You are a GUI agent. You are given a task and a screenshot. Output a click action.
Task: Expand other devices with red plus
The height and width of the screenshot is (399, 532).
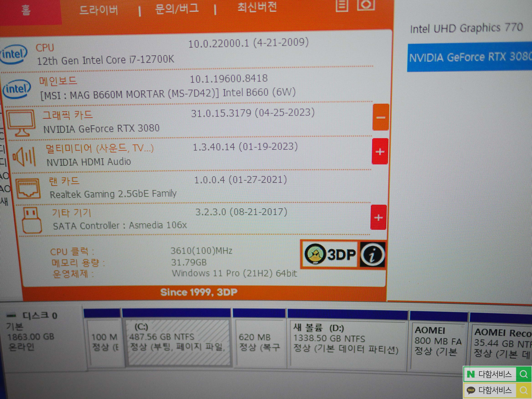pos(378,218)
